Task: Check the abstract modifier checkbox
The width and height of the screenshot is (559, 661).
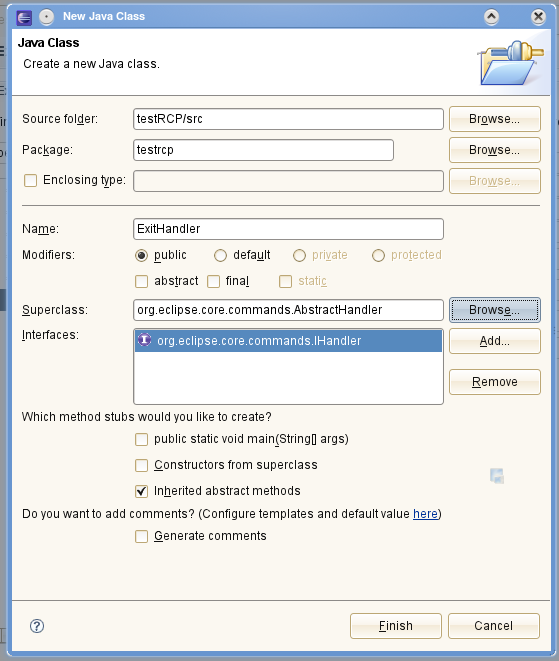Action: pos(141,281)
